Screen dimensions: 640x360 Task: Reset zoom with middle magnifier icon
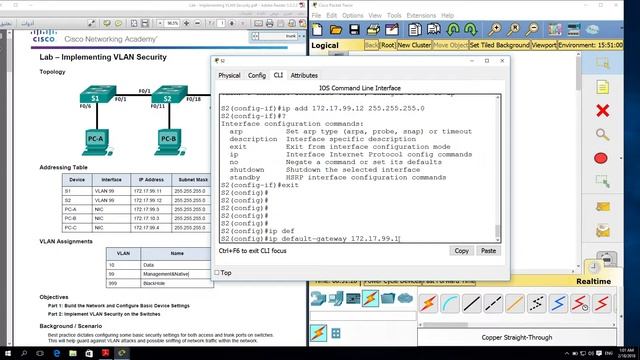point(513,29)
